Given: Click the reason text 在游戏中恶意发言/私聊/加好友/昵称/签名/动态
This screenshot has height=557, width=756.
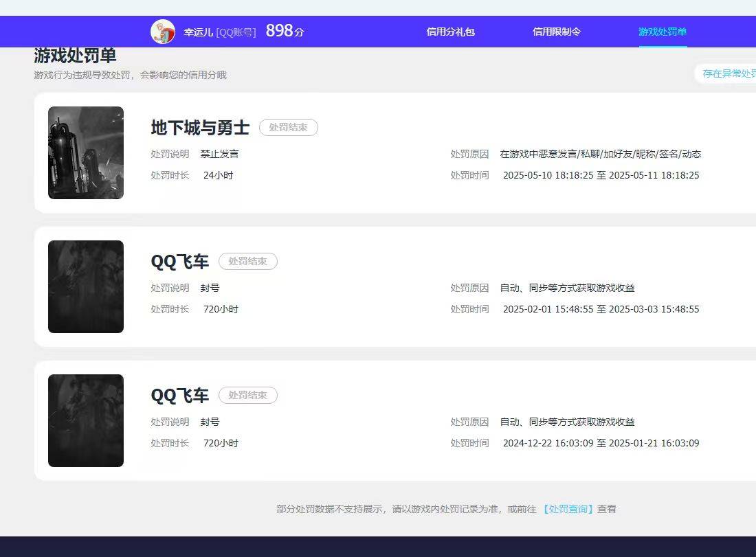Looking at the screenshot, I should pos(600,154).
